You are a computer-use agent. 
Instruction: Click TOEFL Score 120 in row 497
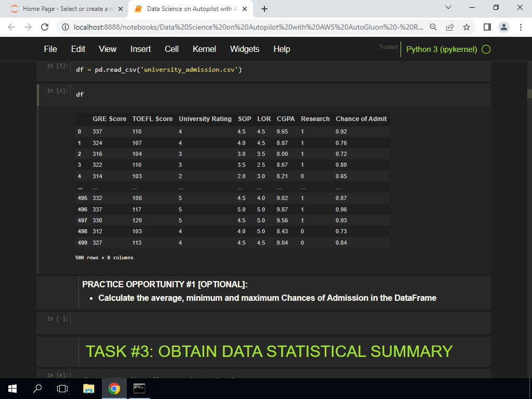[137, 220]
